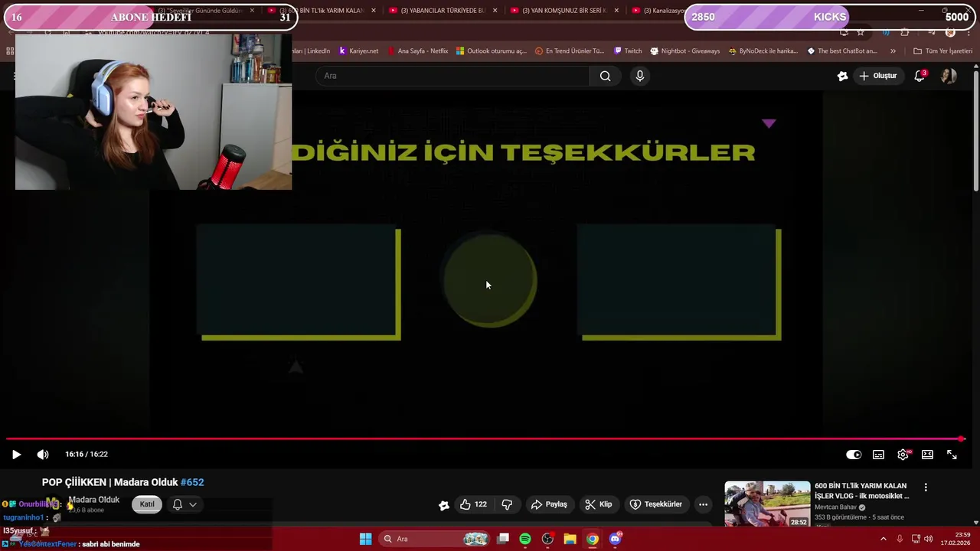Open the Madara Olduk channel name

[93, 500]
